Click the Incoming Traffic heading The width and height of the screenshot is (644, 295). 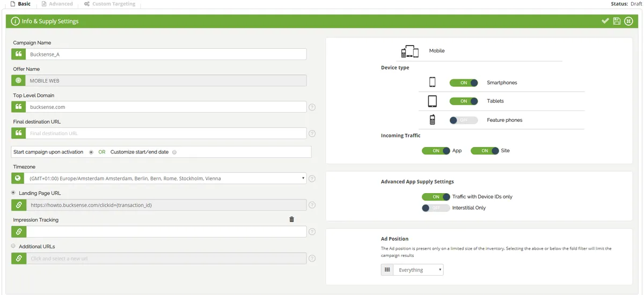[401, 136]
